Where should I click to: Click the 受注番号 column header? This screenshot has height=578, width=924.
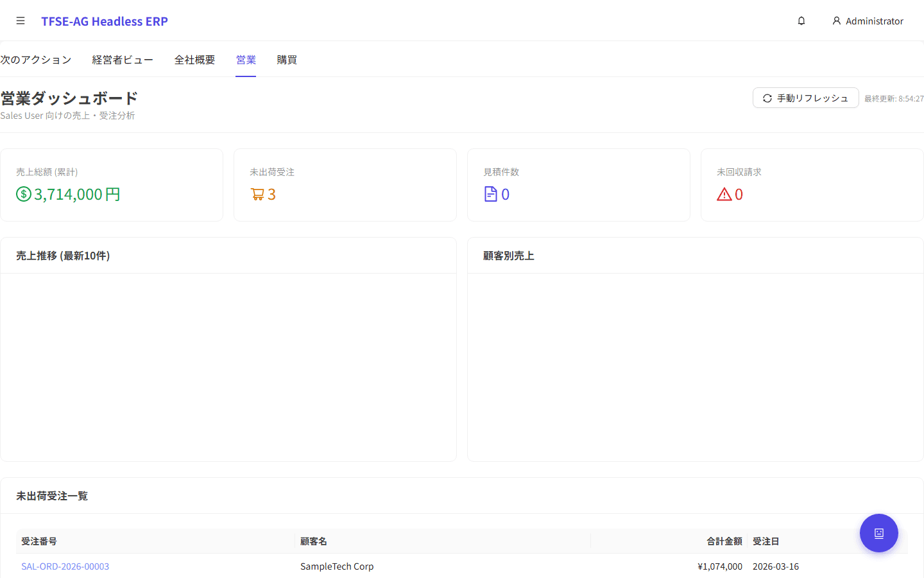(39, 541)
